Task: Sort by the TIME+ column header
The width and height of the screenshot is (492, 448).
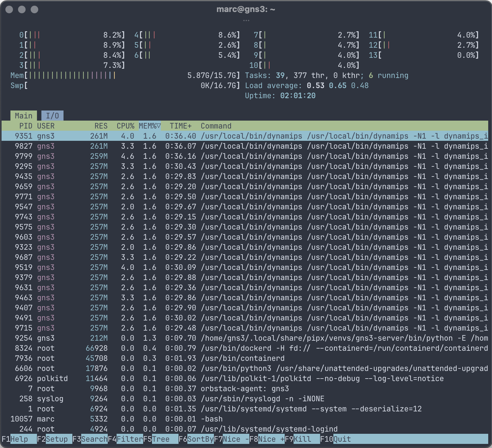Action: [x=180, y=126]
